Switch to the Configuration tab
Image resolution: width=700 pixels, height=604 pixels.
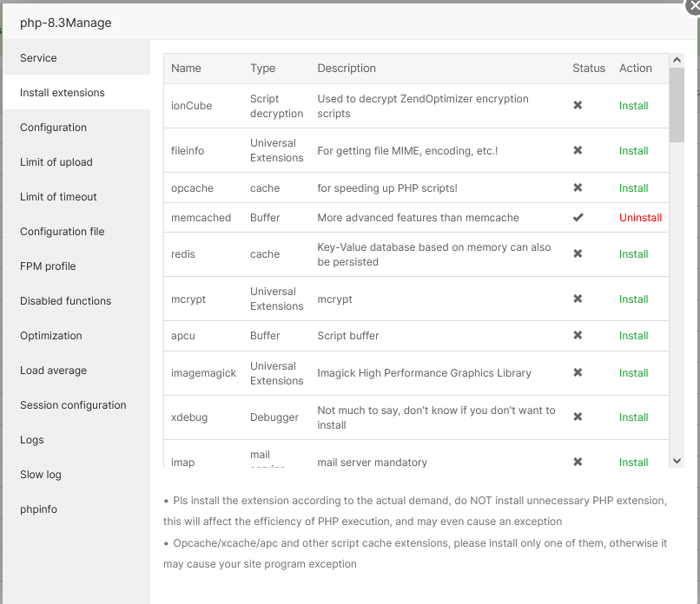(x=53, y=128)
